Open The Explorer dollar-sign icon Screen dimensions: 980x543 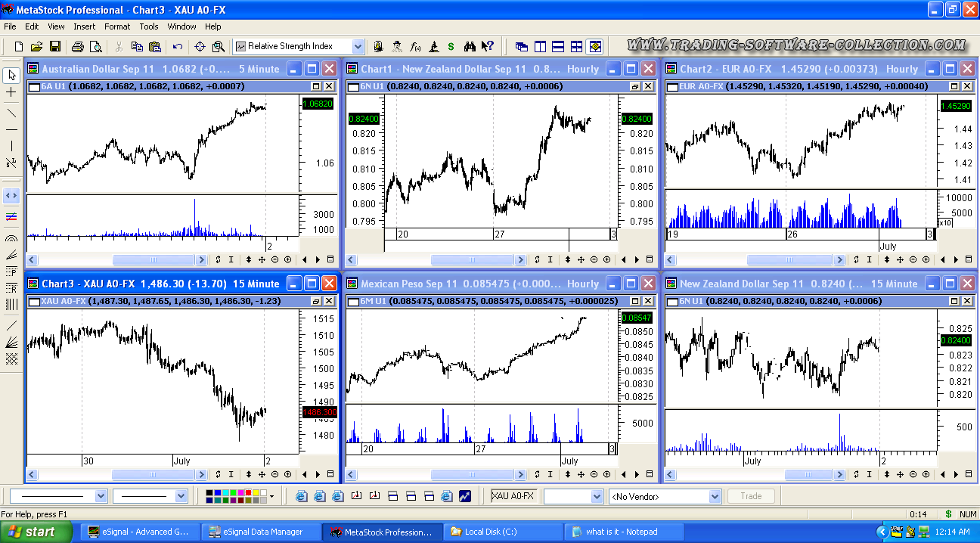(x=451, y=46)
